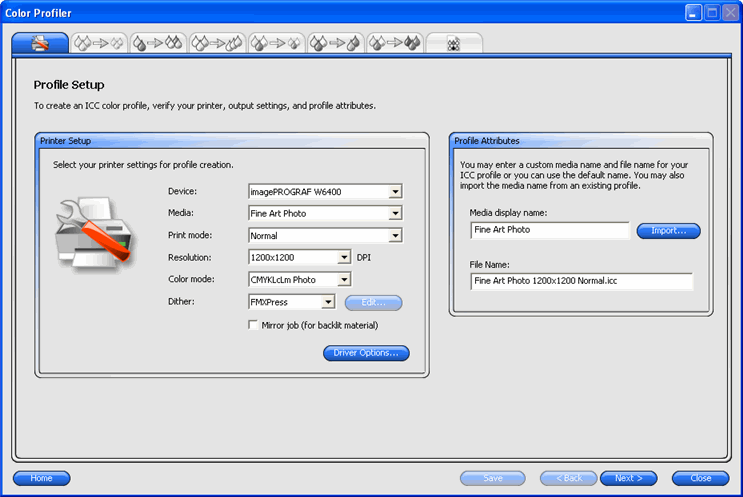
Task: Click the Edit button next to Dither
Action: (x=373, y=303)
